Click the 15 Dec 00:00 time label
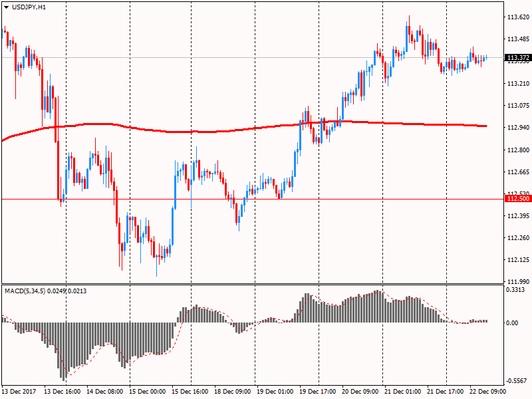The width and height of the screenshot is (532, 399). coord(148,392)
